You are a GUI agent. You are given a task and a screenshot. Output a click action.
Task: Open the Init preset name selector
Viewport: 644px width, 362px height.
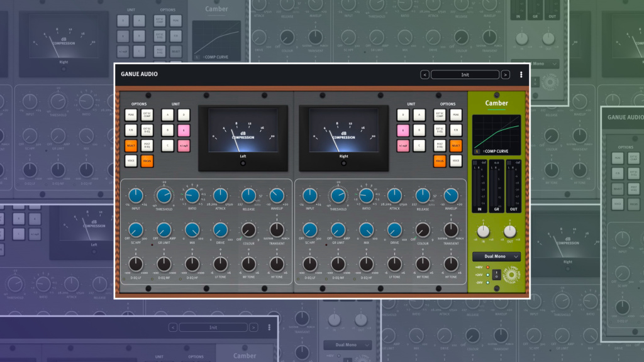(x=465, y=75)
